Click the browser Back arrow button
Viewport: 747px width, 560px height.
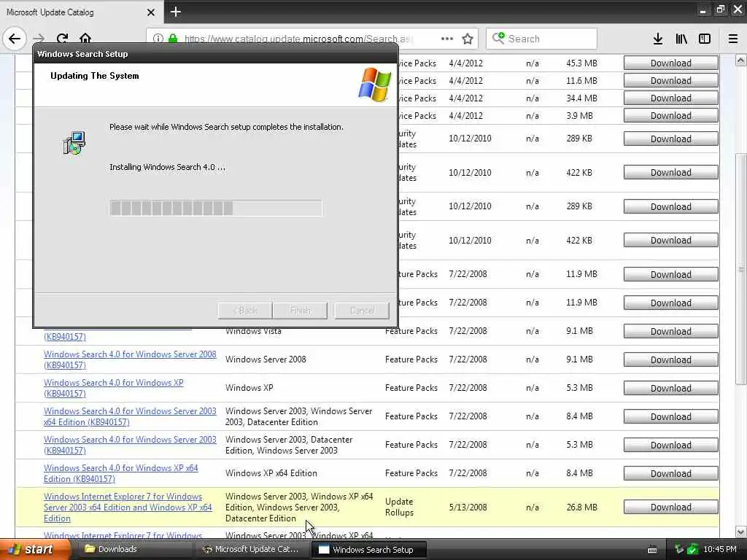pos(15,39)
